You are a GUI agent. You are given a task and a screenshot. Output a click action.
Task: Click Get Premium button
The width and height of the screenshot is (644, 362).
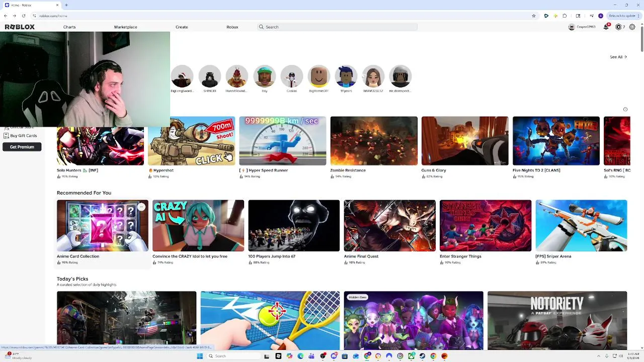pos(22,147)
